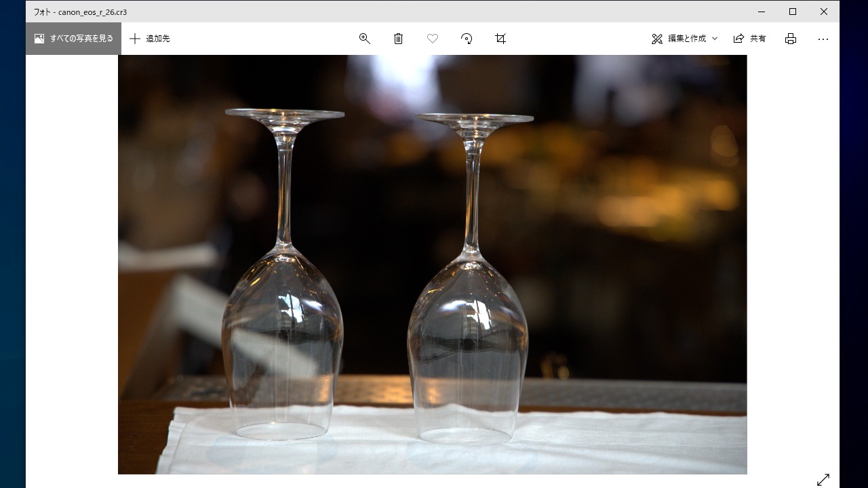Select the crop tool icon
The height and width of the screenshot is (488, 868).
click(500, 39)
